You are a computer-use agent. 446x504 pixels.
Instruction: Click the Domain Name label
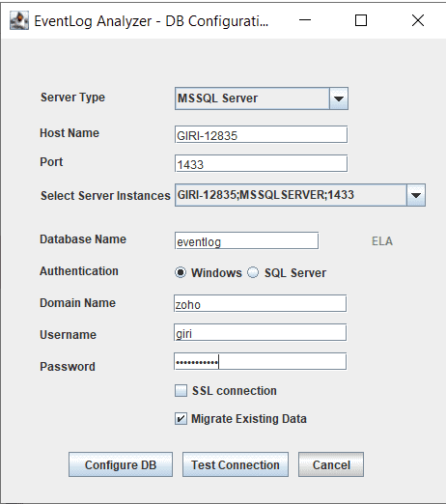point(77,303)
